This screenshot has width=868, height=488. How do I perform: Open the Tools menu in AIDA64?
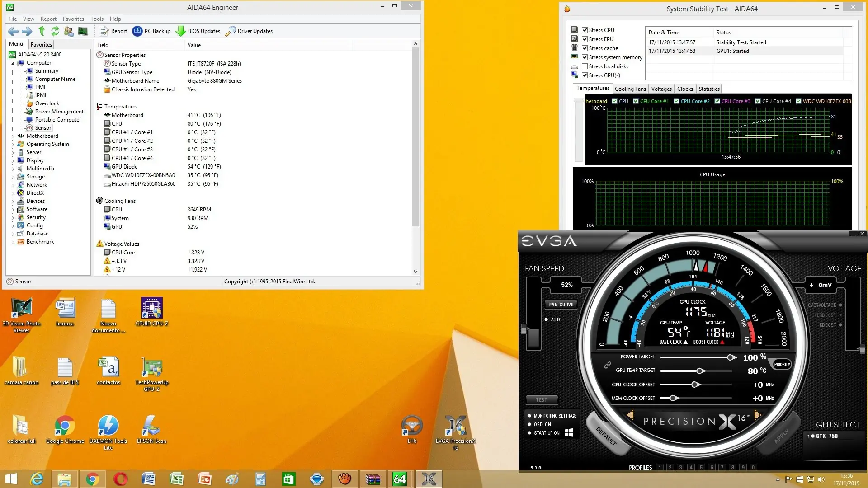tap(97, 19)
